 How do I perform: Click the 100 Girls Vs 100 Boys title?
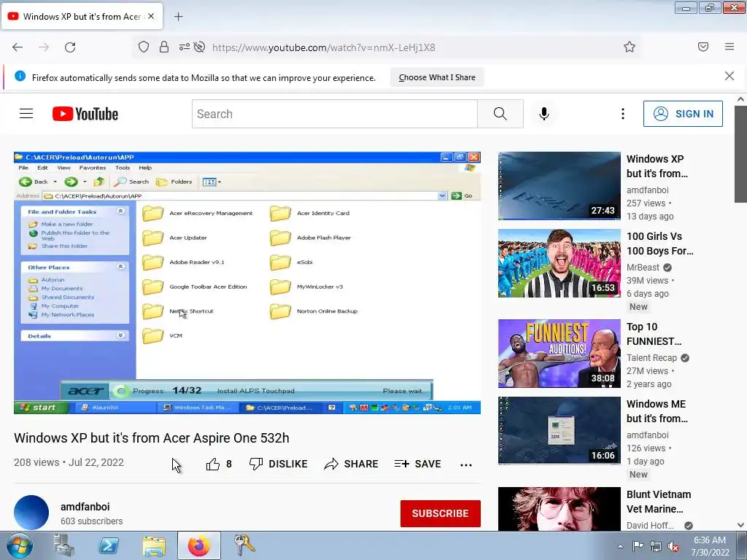pyautogui.click(x=659, y=244)
